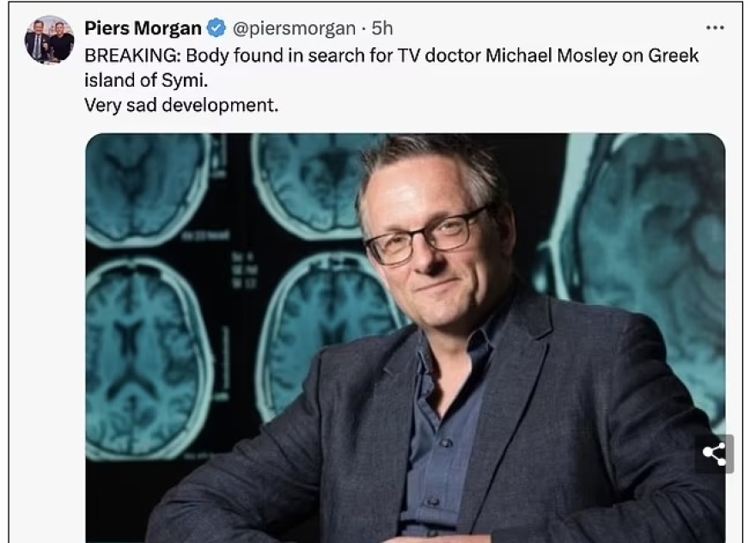The width and height of the screenshot is (756, 543).
Task: Open the three-dot more options menu
Action: click(715, 28)
